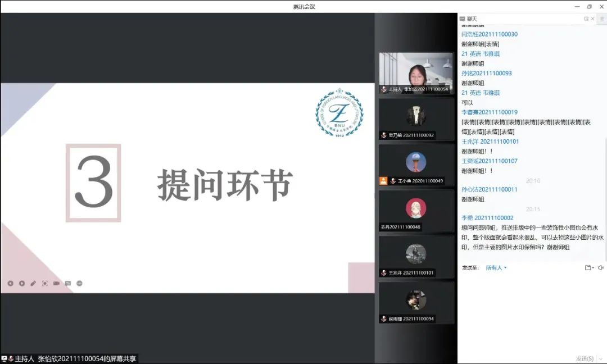Image resolution: width=607 pixels, height=364 pixels.
Task: Click the 发送(S) send button
Action: (584, 358)
